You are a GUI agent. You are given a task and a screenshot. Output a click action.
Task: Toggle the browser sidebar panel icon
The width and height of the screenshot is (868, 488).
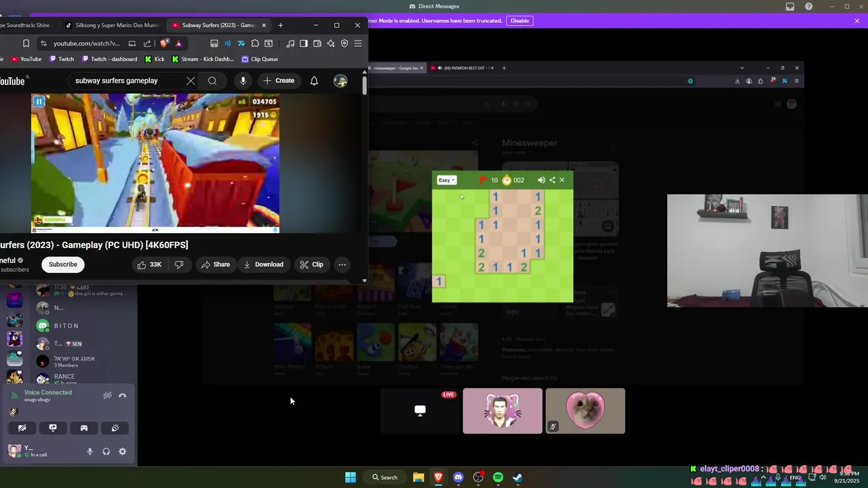pos(304,43)
